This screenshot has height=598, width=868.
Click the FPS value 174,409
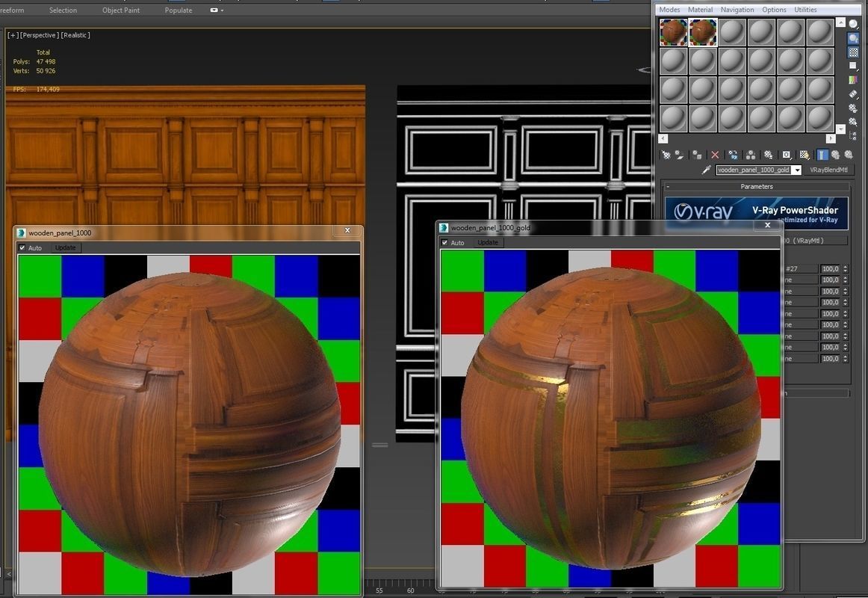tap(48, 89)
